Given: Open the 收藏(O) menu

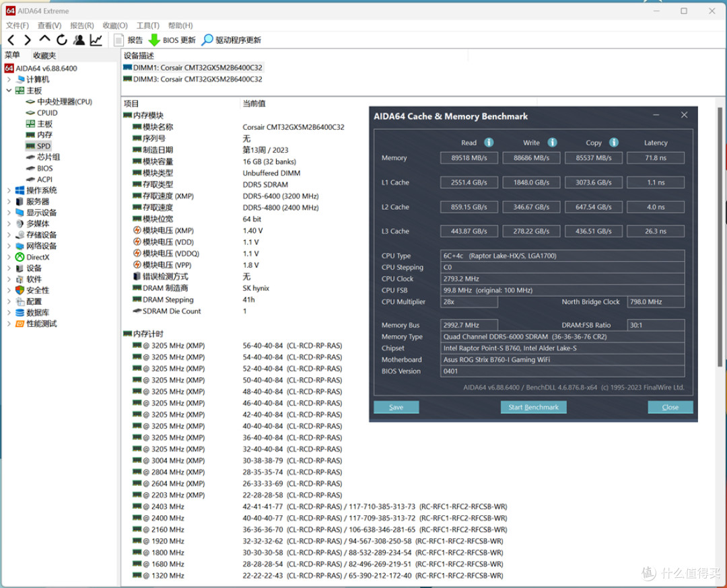Looking at the screenshot, I should [x=115, y=26].
